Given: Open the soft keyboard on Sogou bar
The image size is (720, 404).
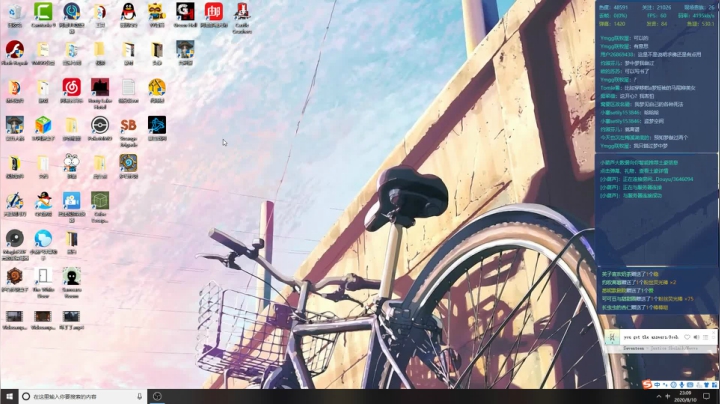Looking at the screenshot, I should tap(690, 385).
